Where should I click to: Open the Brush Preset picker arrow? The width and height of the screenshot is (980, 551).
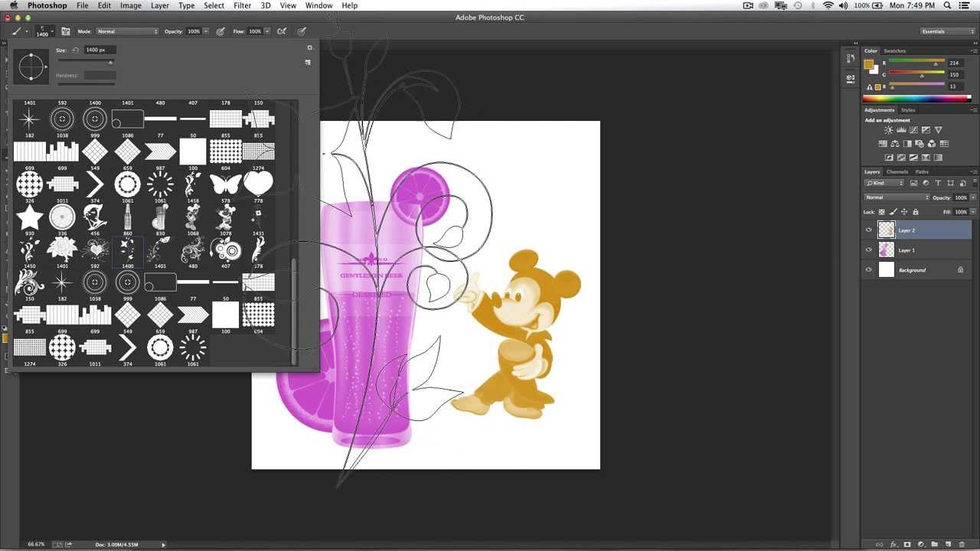[54, 31]
